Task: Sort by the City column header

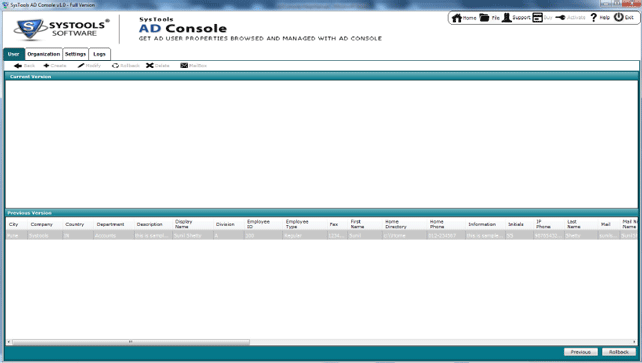Action: coord(16,224)
